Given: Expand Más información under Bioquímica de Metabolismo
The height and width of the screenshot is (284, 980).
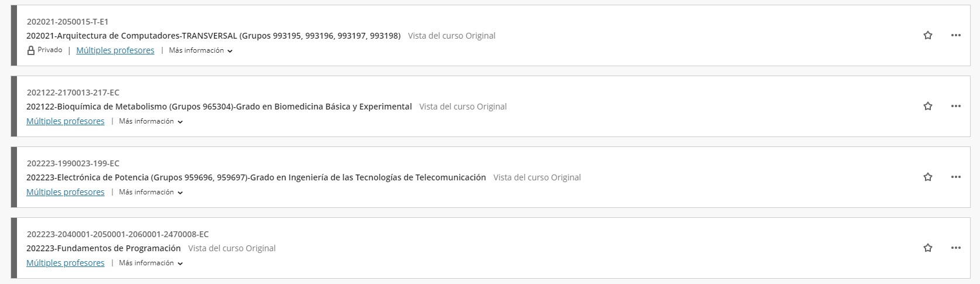Looking at the screenshot, I should (151, 121).
